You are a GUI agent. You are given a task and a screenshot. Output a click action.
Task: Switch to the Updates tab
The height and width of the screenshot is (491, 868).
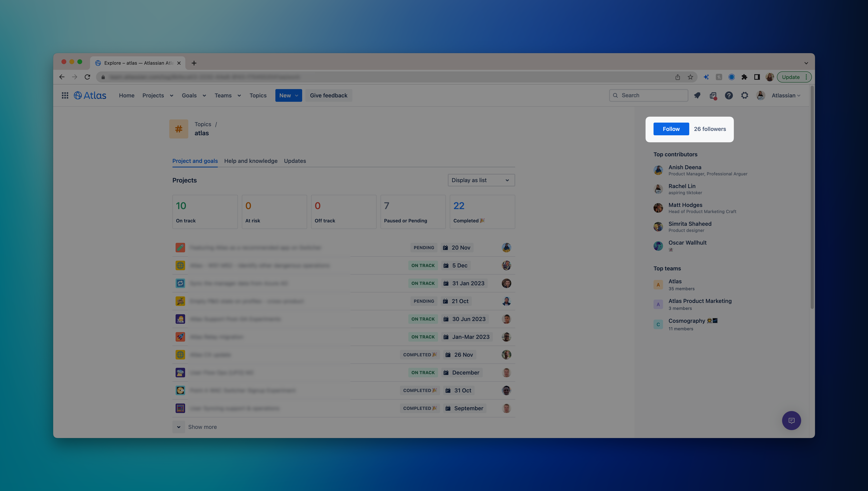coord(295,161)
